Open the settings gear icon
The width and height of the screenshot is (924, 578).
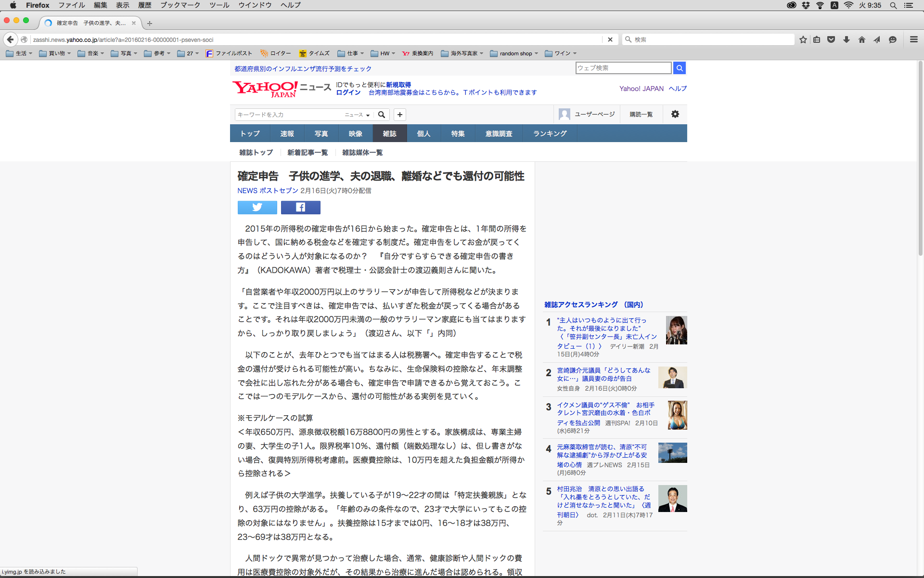(x=675, y=114)
